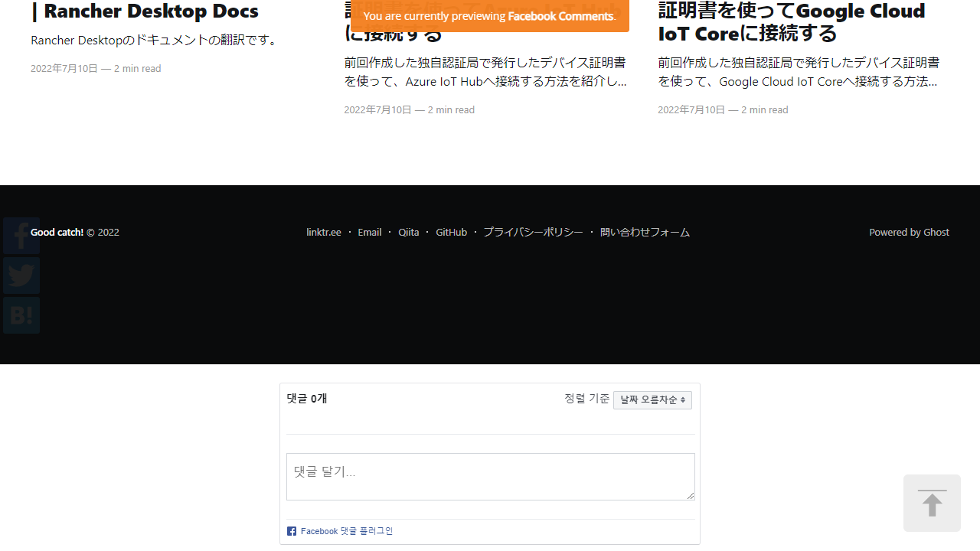Open the GitHub footer link
The image size is (980, 551).
tap(451, 233)
